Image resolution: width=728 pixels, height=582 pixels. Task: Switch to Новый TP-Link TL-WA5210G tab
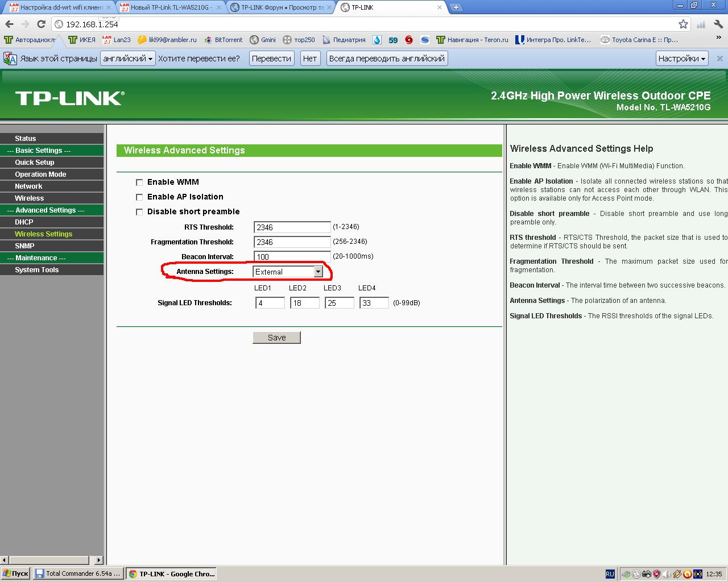click(x=171, y=7)
